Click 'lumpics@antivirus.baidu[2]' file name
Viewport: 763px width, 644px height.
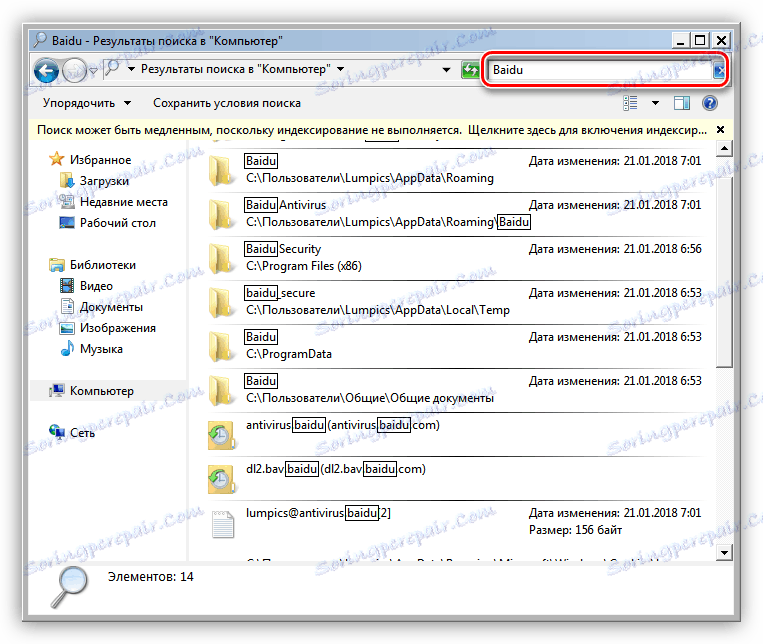[x=318, y=513]
